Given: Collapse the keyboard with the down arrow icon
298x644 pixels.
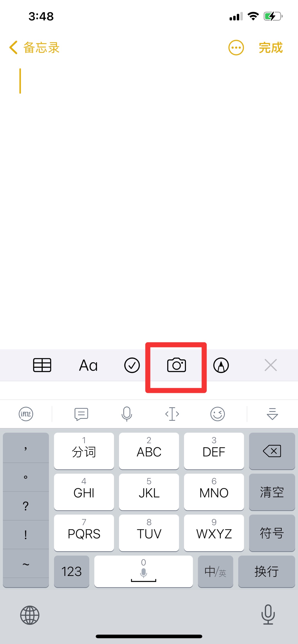Looking at the screenshot, I should point(272,414).
